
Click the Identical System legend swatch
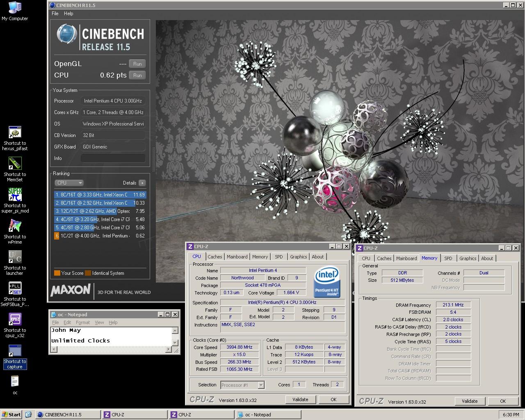pos(88,273)
